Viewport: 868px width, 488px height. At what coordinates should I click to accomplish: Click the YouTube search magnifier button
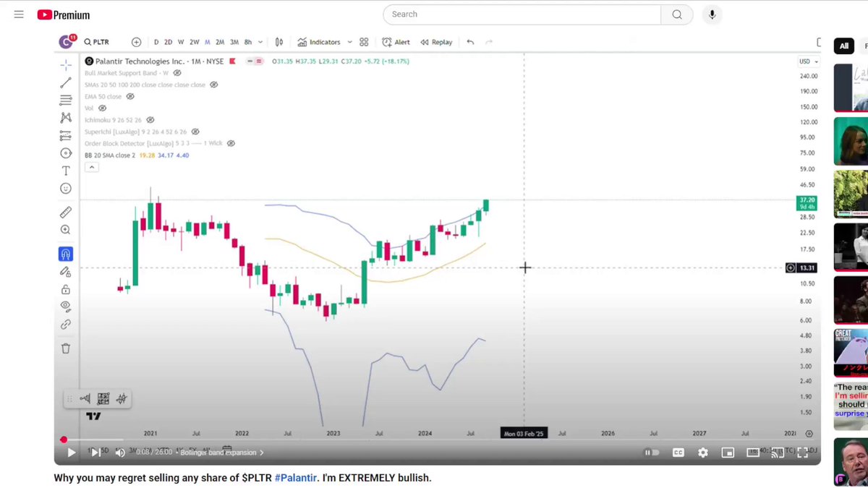pyautogui.click(x=677, y=14)
